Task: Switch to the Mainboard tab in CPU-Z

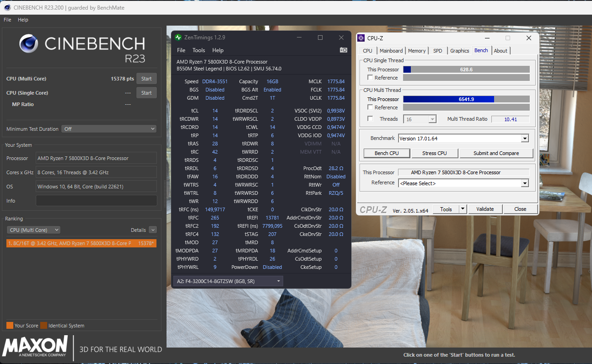Action: coord(391,51)
